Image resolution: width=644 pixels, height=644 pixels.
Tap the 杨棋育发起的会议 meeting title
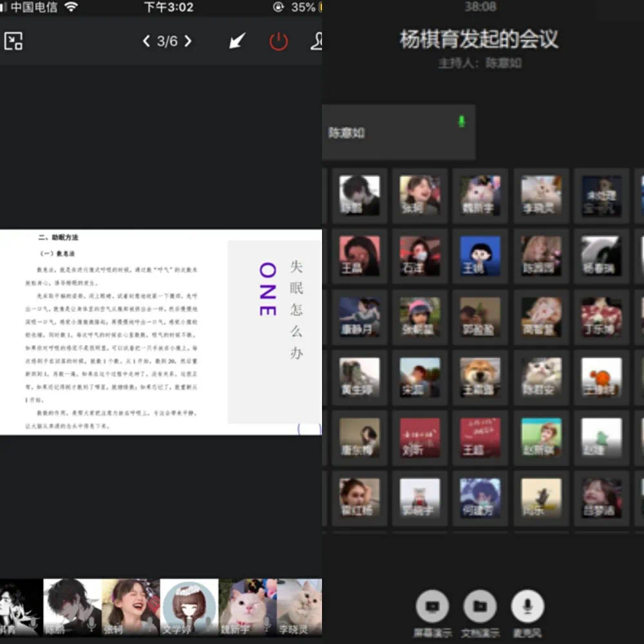pos(479,39)
